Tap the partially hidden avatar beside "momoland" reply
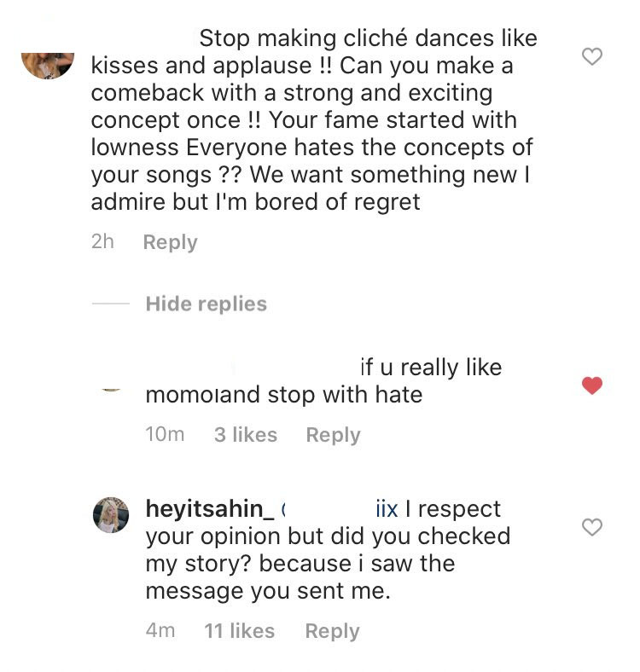 point(111,388)
